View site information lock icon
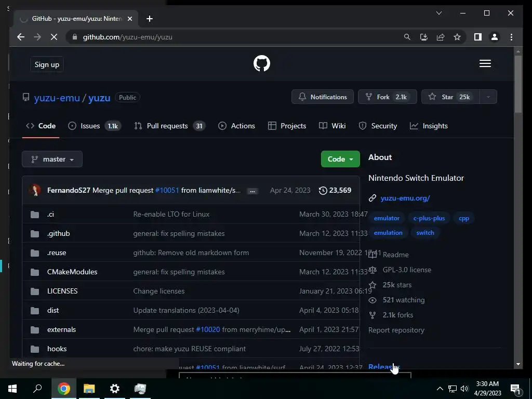Viewport: 532px width, 399px height. coord(75,37)
